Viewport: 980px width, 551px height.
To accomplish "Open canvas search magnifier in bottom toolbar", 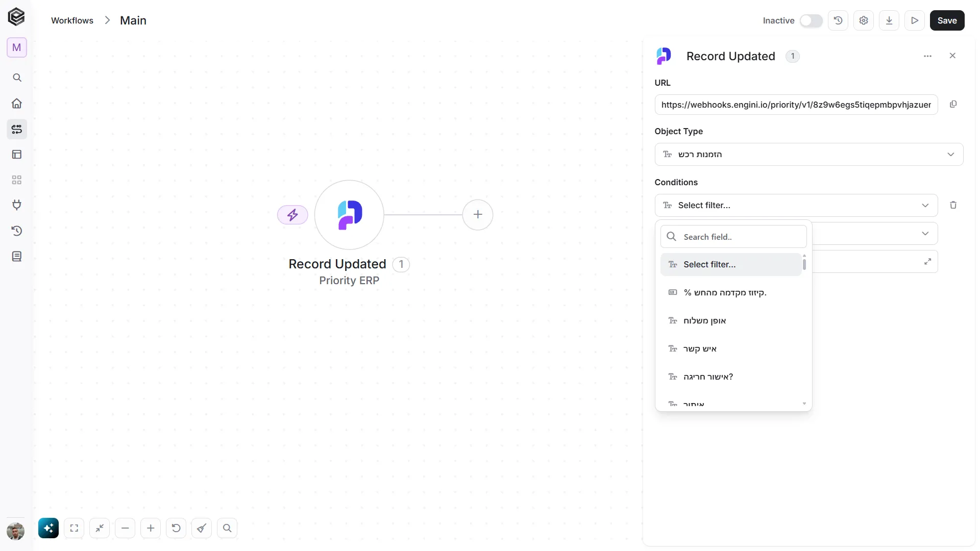I will [227, 528].
